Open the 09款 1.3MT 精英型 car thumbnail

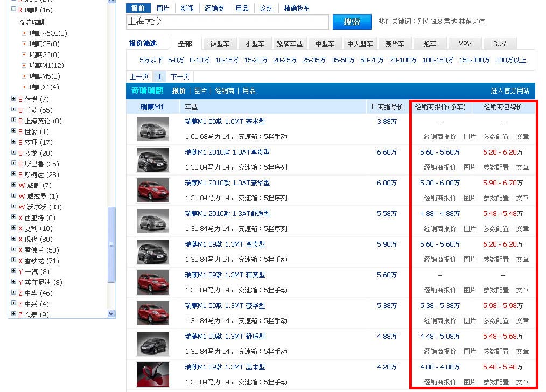(153, 282)
